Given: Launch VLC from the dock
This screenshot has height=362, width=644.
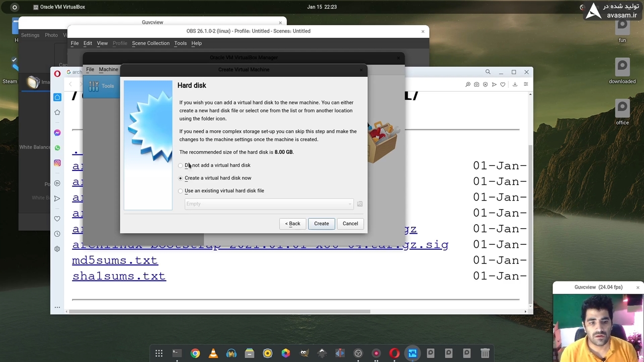Looking at the screenshot, I should click(x=213, y=353).
